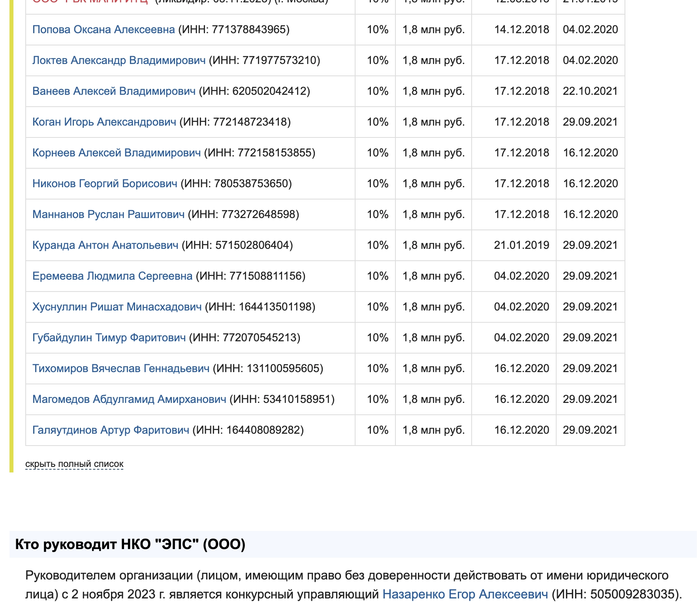Click Галяутдинов Артур Фаритович link

coord(111,430)
